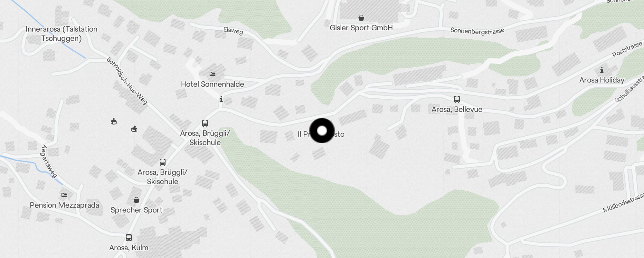Click the left cable car gondola icon
The width and height of the screenshot is (644, 258).
click(x=114, y=122)
